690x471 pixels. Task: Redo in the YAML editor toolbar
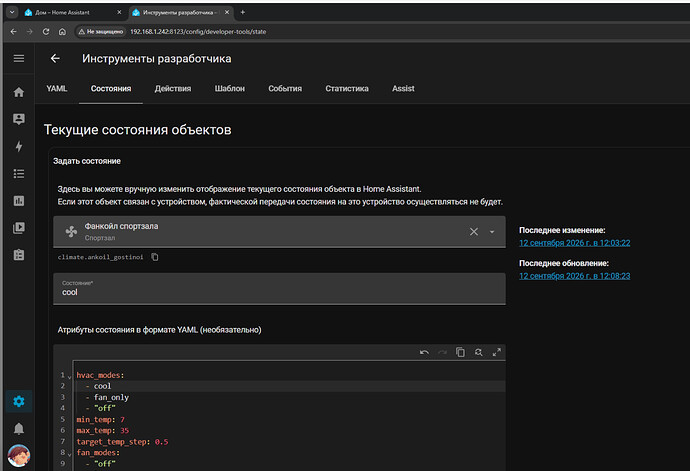point(442,353)
